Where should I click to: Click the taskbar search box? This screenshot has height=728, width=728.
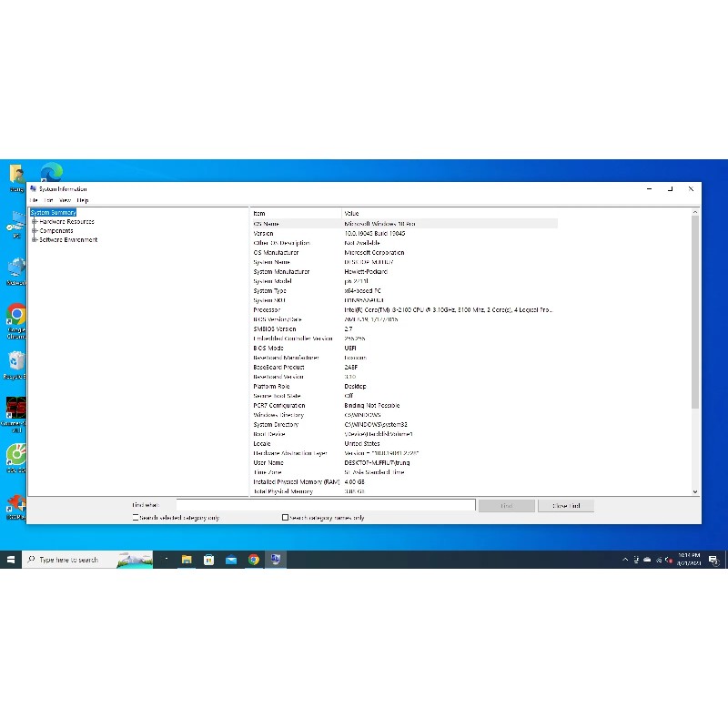coord(87,560)
